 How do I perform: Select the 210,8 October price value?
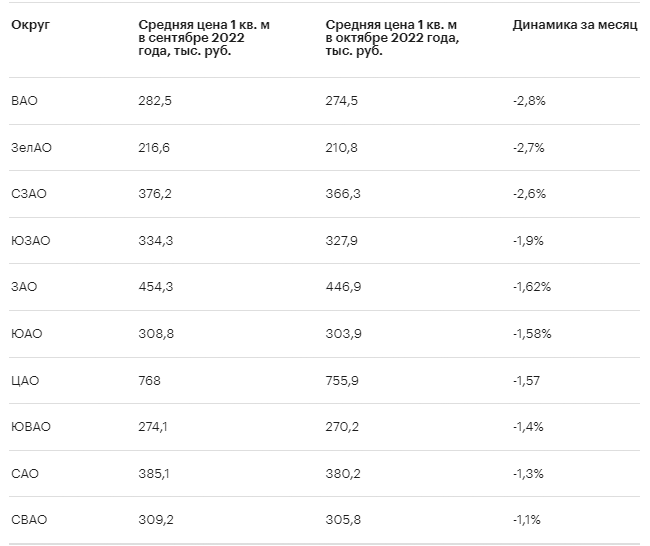coord(343,147)
